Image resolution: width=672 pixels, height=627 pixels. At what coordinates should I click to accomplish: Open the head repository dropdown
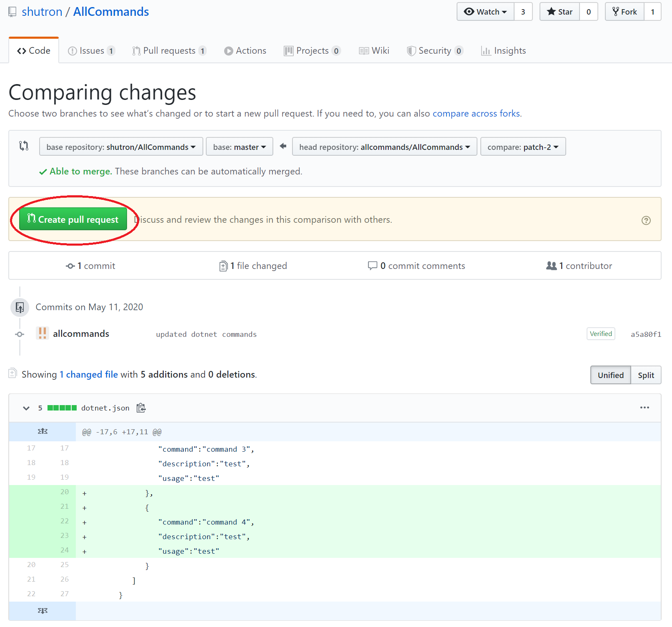tap(385, 147)
